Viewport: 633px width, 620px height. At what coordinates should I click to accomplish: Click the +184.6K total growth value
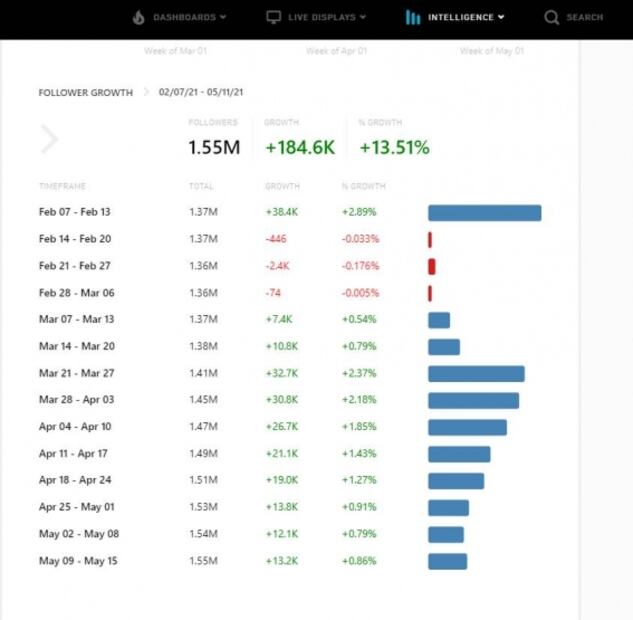tap(299, 147)
